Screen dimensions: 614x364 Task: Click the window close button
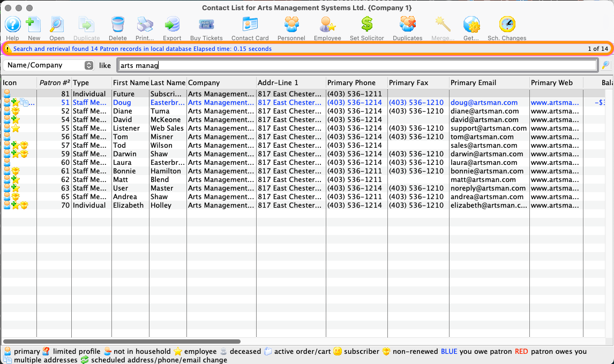8,8
